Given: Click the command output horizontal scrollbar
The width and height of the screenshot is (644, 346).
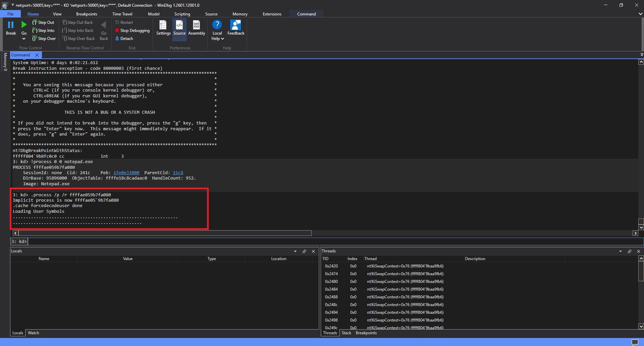Looking at the screenshot, I should (165, 233).
